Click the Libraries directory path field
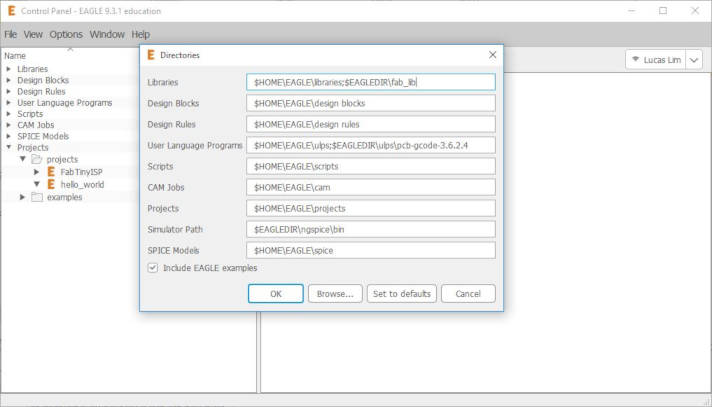Image resolution: width=712 pixels, height=407 pixels. [371, 82]
